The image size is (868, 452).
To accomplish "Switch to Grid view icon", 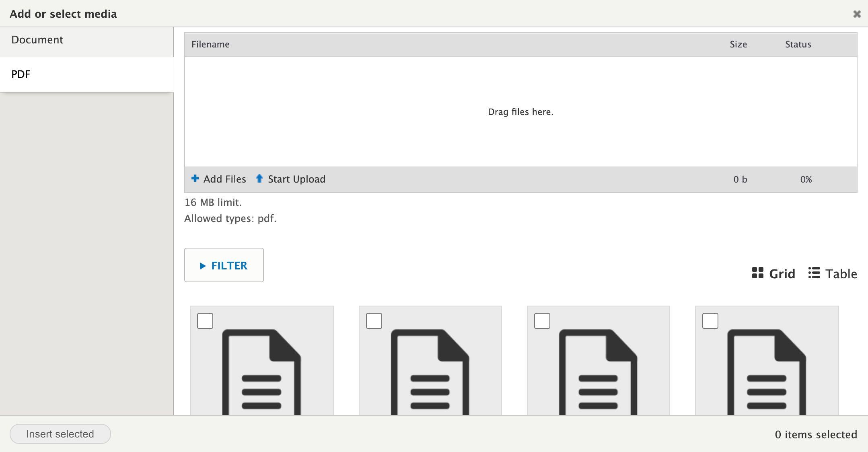I will click(x=758, y=273).
